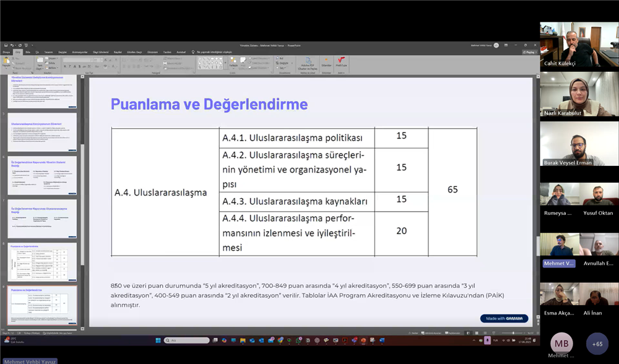Click the Redo icon in quick access toolbar
Image resolution: width=619 pixels, height=364 pixels.
tap(20, 45)
